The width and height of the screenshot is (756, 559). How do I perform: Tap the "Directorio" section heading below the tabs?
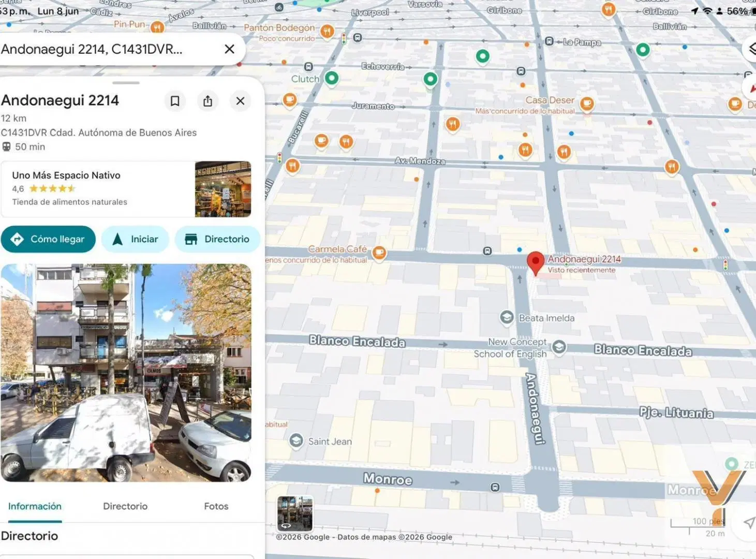point(29,536)
